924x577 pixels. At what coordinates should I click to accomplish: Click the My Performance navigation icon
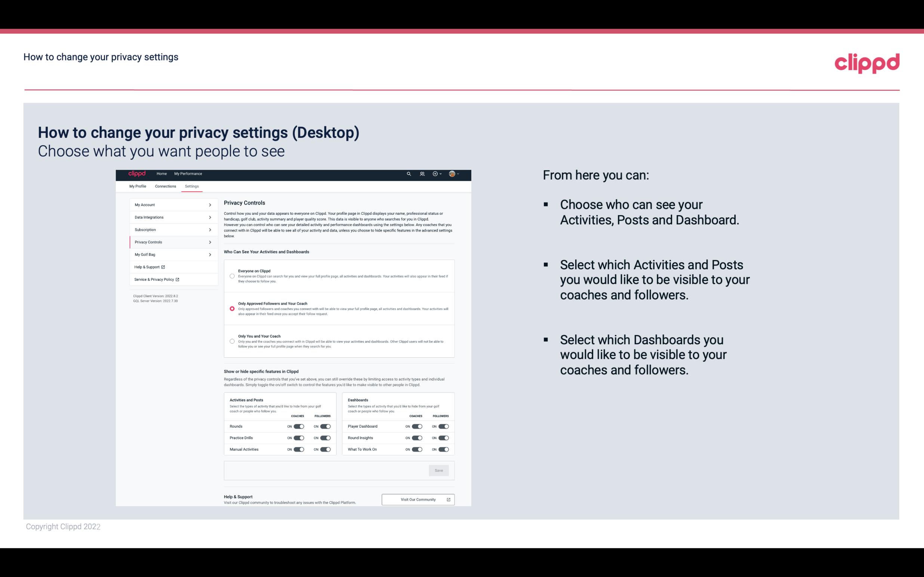coord(188,174)
